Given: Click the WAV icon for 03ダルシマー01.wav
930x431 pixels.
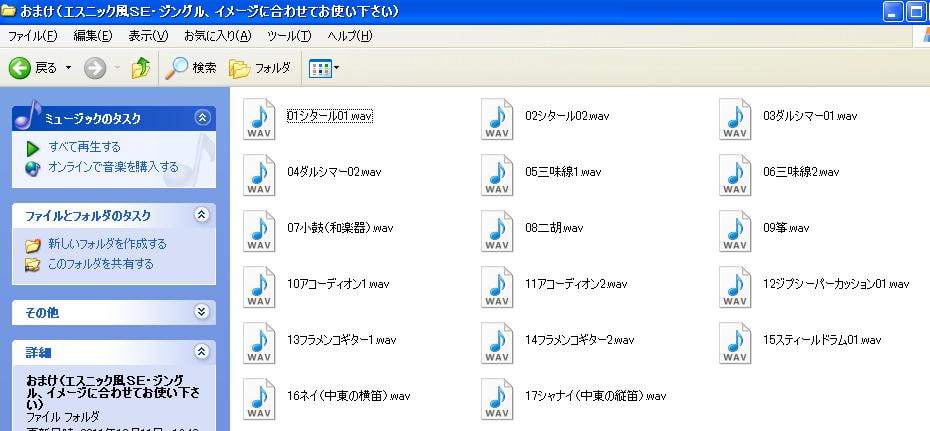Looking at the screenshot, I should point(735,119).
